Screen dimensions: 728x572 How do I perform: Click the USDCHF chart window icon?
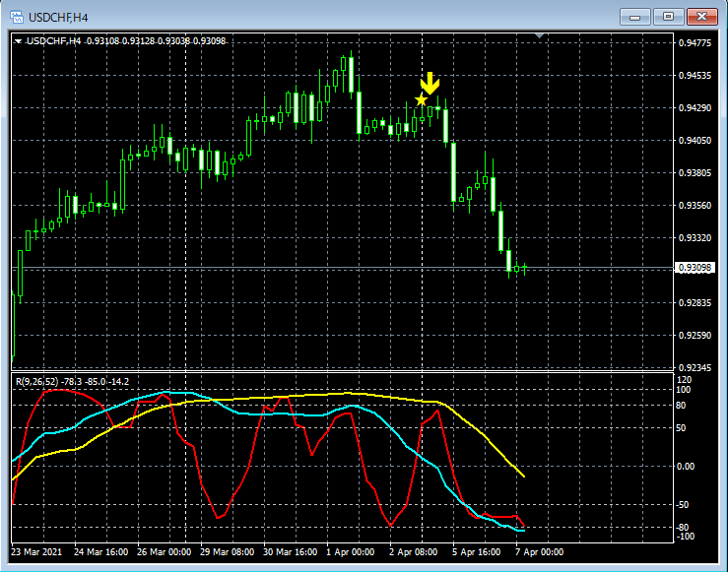(17, 17)
